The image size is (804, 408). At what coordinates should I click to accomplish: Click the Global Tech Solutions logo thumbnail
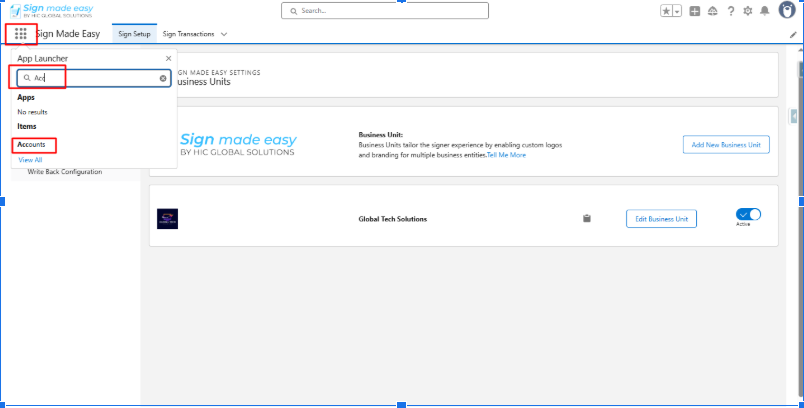(167, 219)
